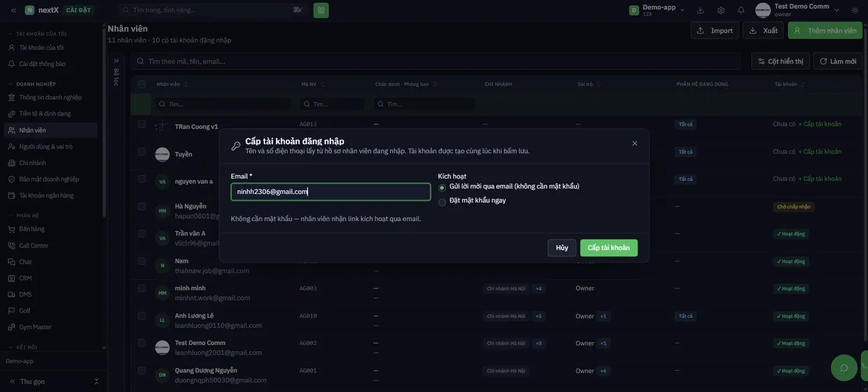The width and height of the screenshot is (868, 392).
Task: Tick the checkbox for minh minh row
Action: pyautogui.click(x=142, y=288)
